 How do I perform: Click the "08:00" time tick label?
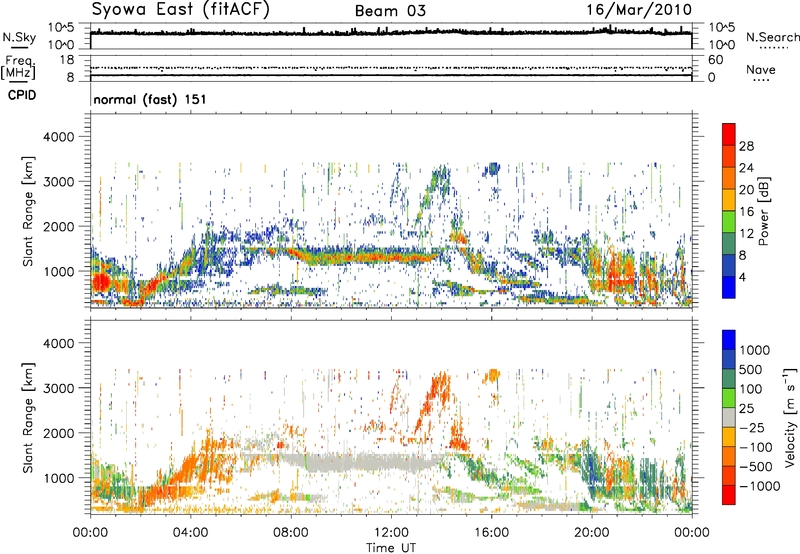tap(291, 533)
